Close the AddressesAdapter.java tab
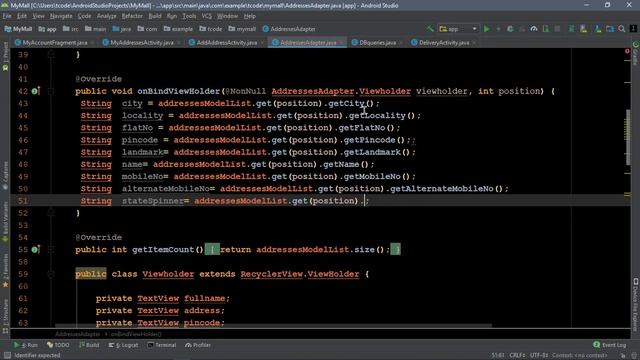This screenshot has height=360, width=640. point(341,43)
